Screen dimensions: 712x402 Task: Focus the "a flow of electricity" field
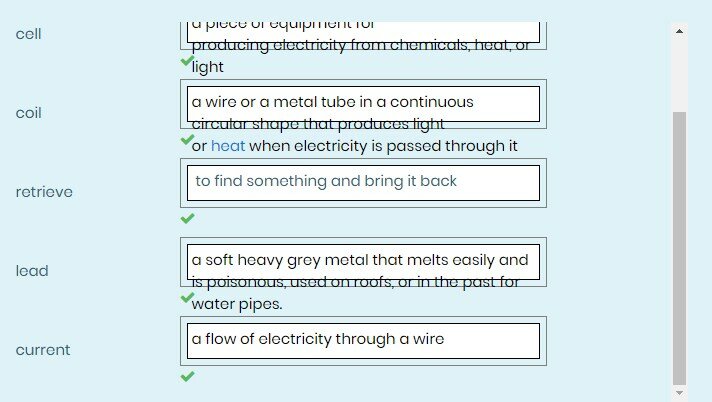tap(365, 340)
